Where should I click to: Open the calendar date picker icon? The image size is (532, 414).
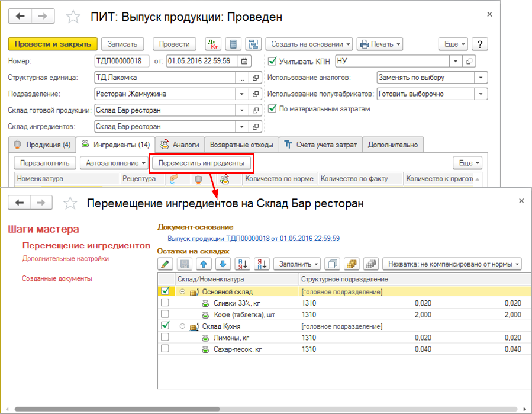click(x=245, y=60)
